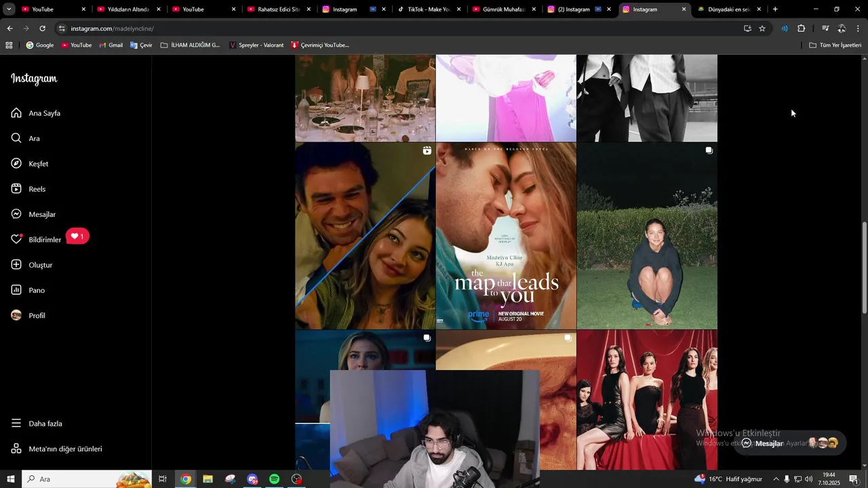Click the address bar URL
Viewport: 868px width, 488px height.
(x=113, y=28)
